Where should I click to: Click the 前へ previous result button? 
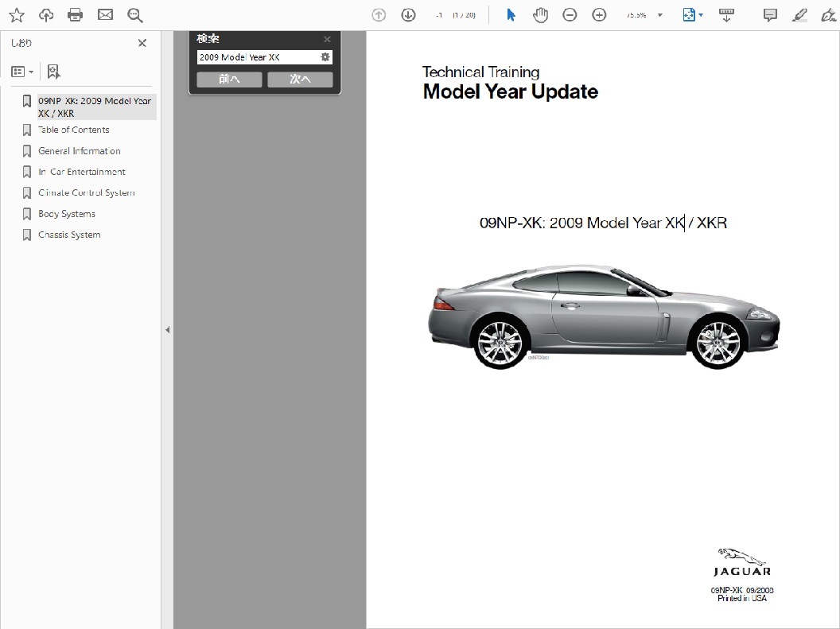(229, 80)
